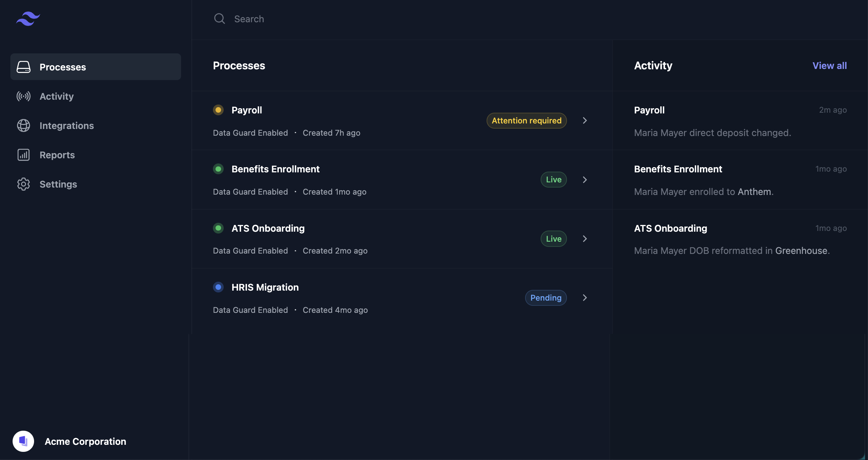Toggle the Benefits Enrollment live status
Viewport: 868px width, 460px height.
pos(553,179)
